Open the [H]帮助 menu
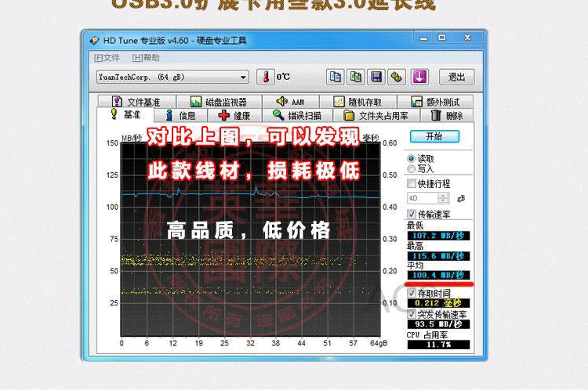Image resolution: width=588 pixels, height=390 pixels. [x=146, y=58]
